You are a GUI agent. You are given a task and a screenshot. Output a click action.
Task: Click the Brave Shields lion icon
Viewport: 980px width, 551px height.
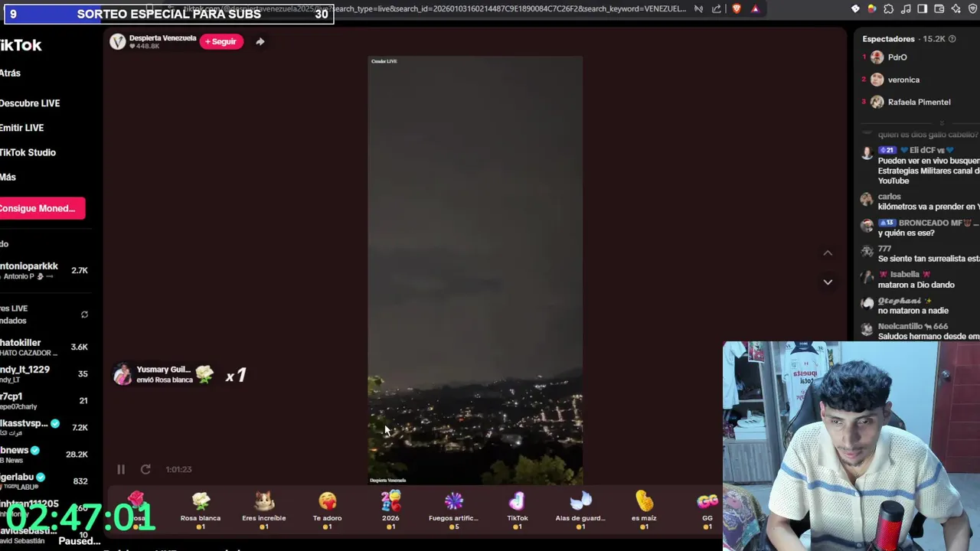click(737, 8)
